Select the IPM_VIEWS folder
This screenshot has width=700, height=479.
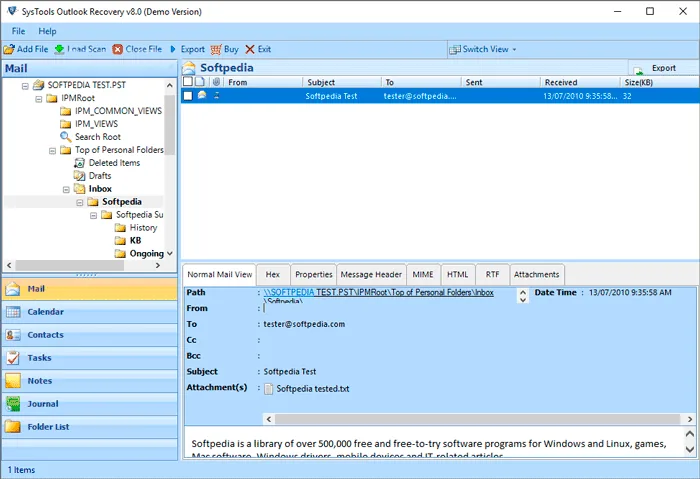pos(96,124)
